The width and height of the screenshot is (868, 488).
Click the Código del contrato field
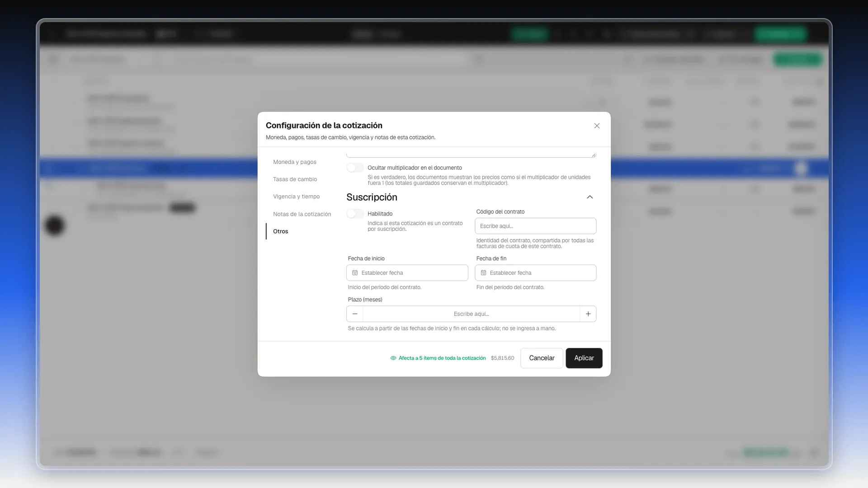click(535, 226)
